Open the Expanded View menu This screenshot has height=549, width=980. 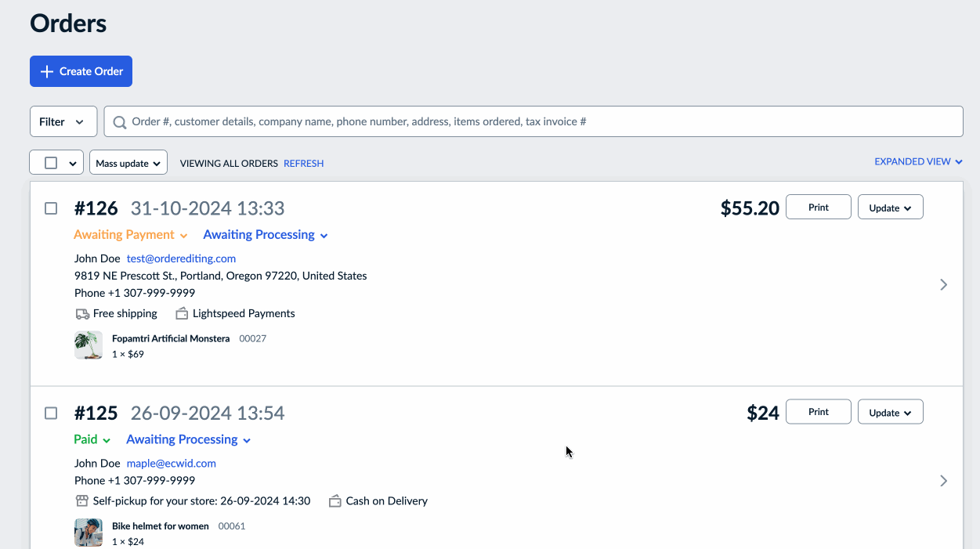tap(918, 162)
